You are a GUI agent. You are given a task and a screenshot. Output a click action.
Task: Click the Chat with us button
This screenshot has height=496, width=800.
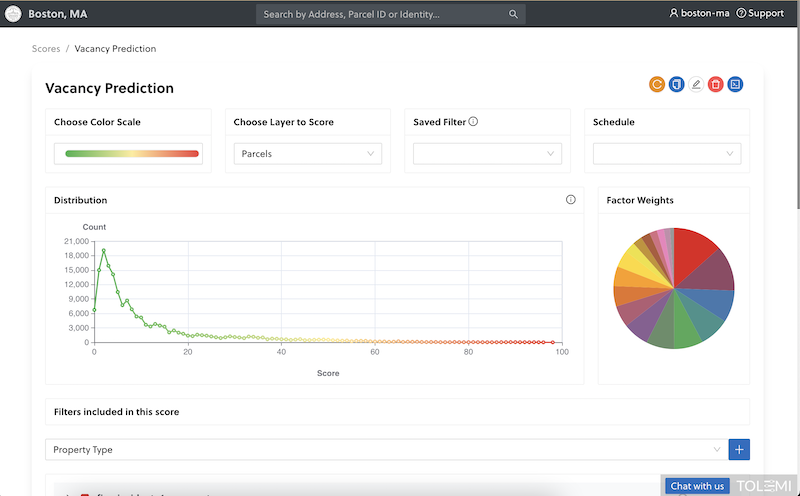[x=697, y=486]
